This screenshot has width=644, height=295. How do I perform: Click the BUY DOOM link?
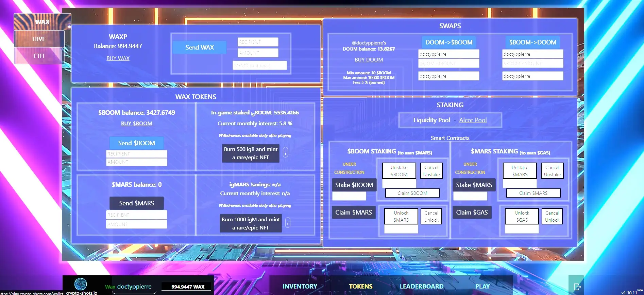[369, 60]
